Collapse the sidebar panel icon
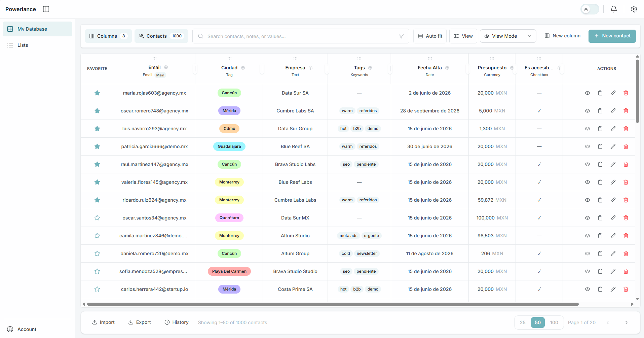The height and width of the screenshot is (338, 644). [x=46, y=9]
